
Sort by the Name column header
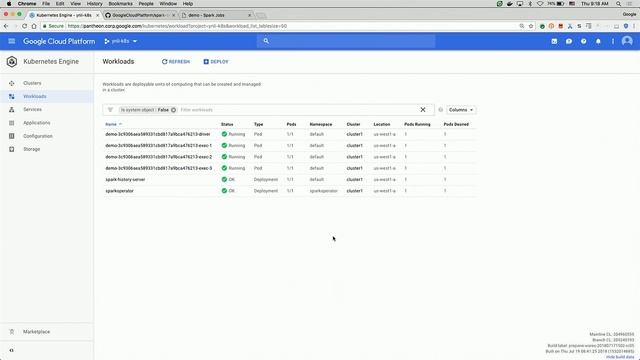(111, 124)
